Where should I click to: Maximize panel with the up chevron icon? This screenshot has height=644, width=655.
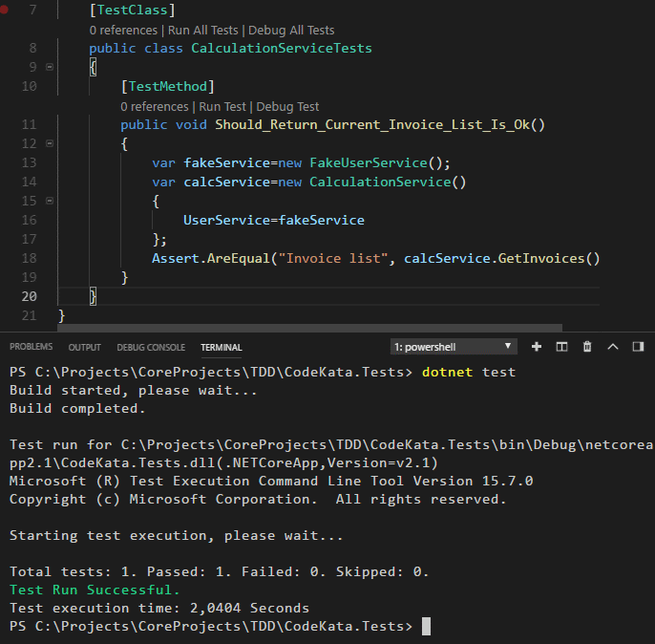point(613,347)
